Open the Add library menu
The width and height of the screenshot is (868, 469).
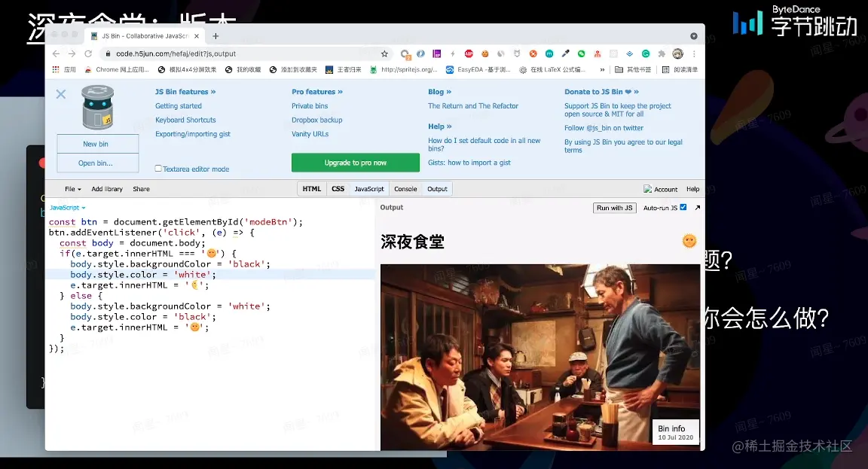[x=107, y=189]
